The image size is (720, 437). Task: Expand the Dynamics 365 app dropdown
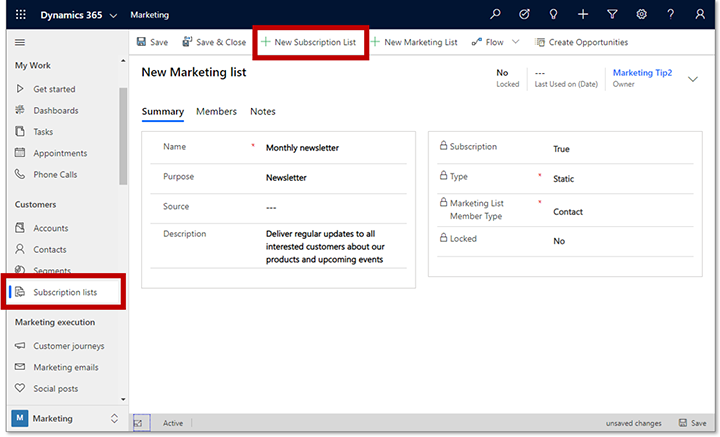112,16
